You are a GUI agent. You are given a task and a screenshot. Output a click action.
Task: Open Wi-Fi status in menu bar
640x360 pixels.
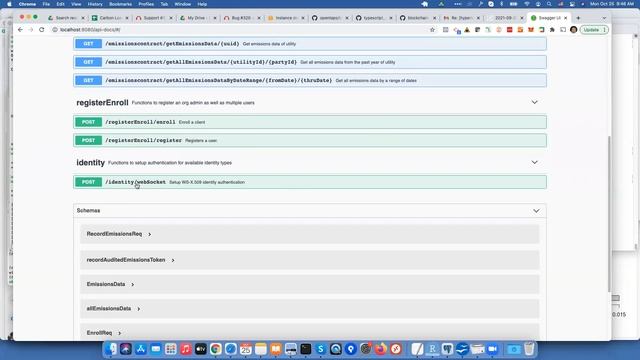tap(527, 4)
